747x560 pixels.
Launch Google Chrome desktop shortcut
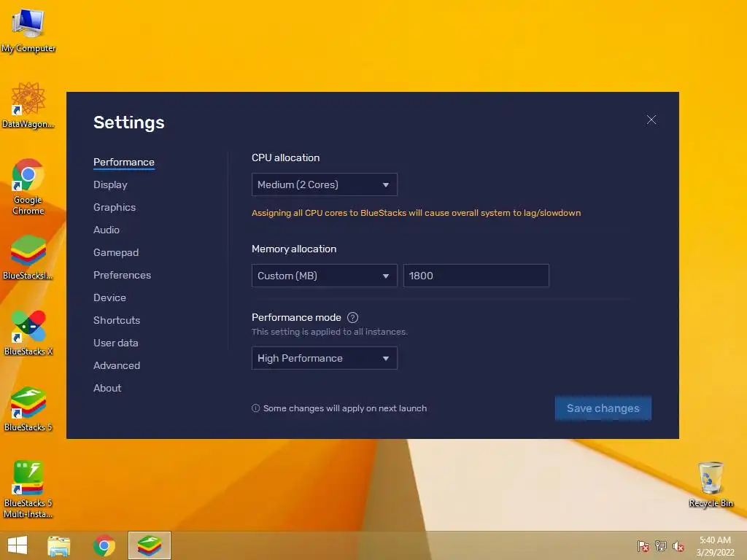[x=28, y=186]
